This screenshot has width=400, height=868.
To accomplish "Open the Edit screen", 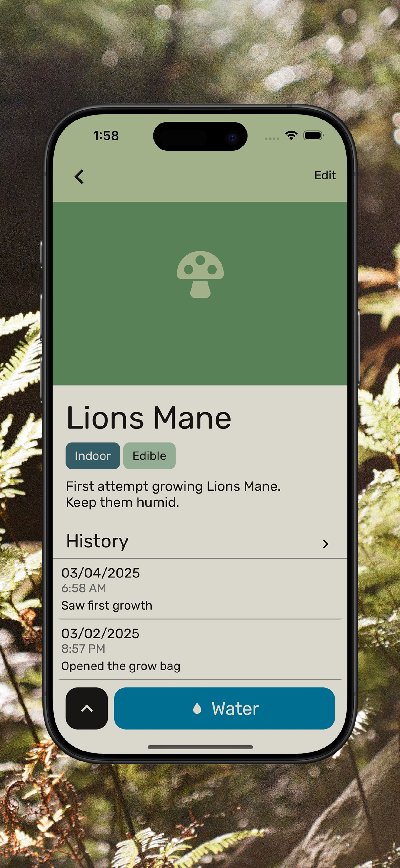I will point(325,175).
